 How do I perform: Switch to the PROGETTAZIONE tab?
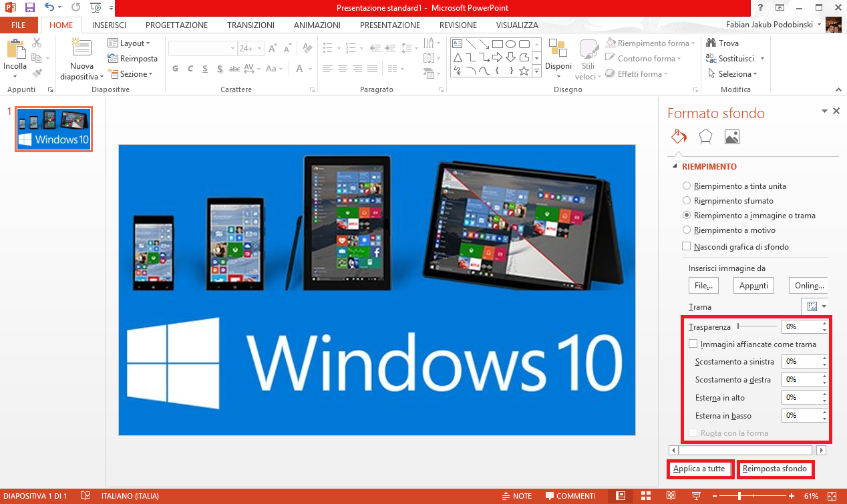coord(176,25)
